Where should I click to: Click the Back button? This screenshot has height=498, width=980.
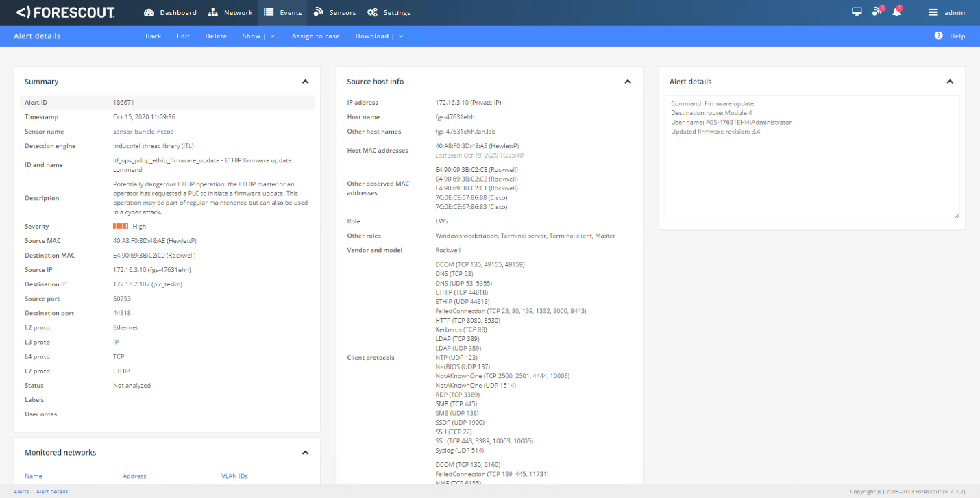(x=154, y=36)
